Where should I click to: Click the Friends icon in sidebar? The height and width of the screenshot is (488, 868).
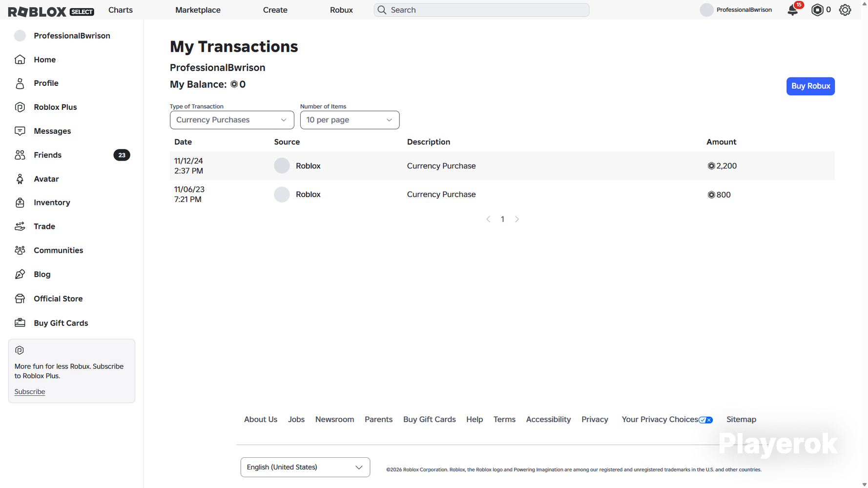20,155
